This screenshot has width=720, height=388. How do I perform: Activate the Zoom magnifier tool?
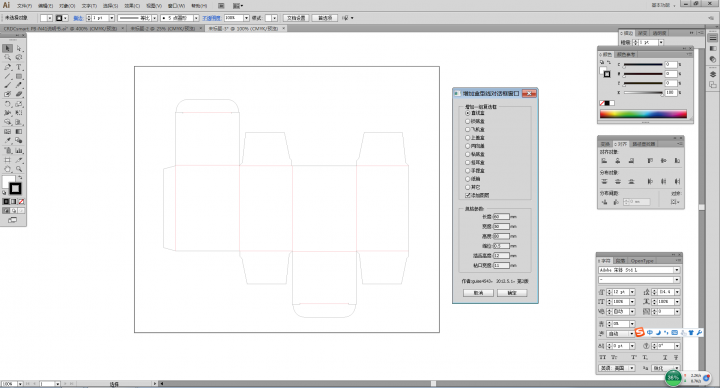click(x=19, y=169)
